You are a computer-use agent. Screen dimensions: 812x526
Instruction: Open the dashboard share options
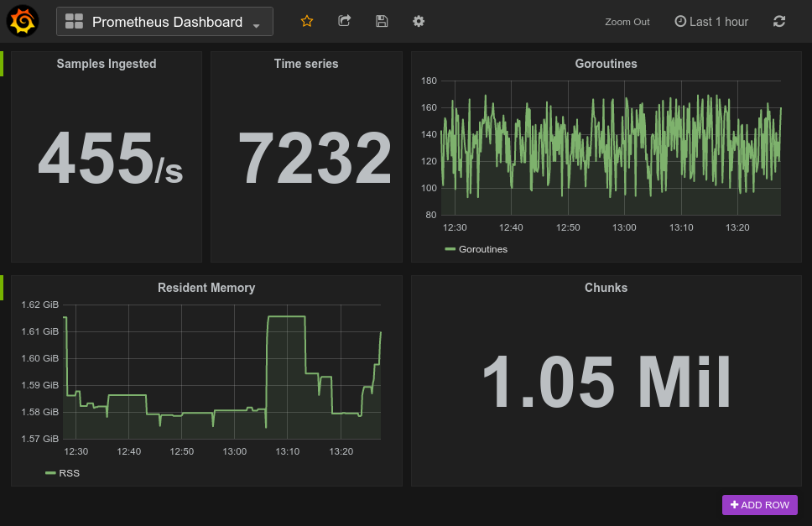(344, 21)
